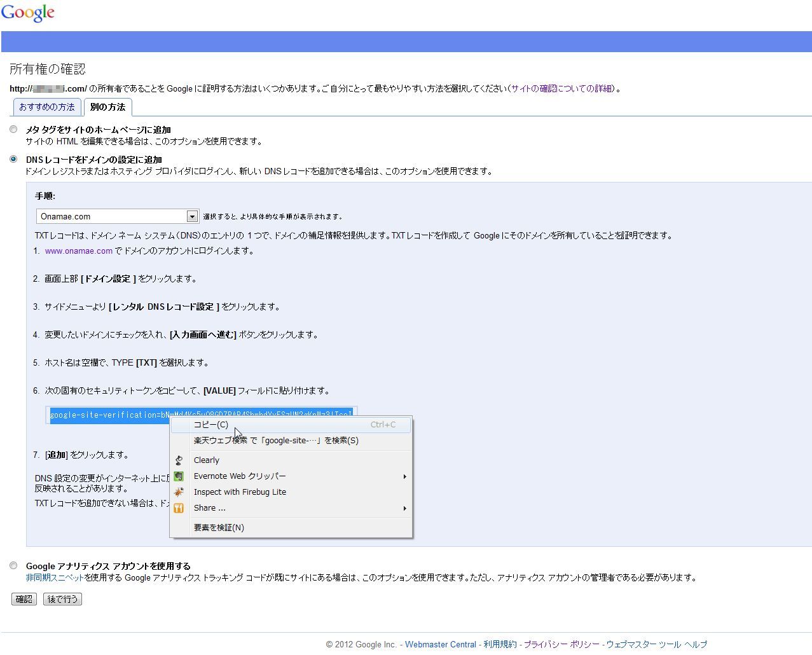This screenshot has width=812, height=655.
Task: Click the Google logo
Action: [x=28, y=13]
